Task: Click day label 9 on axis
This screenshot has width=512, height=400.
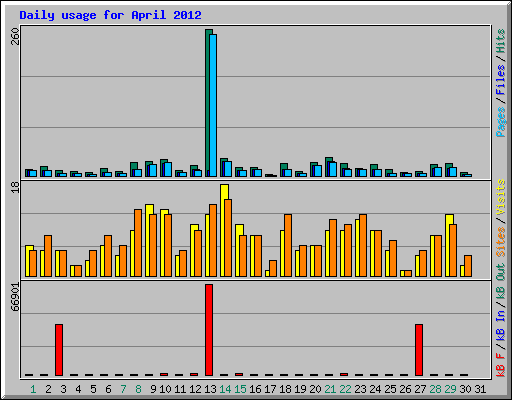Action: 153,389
